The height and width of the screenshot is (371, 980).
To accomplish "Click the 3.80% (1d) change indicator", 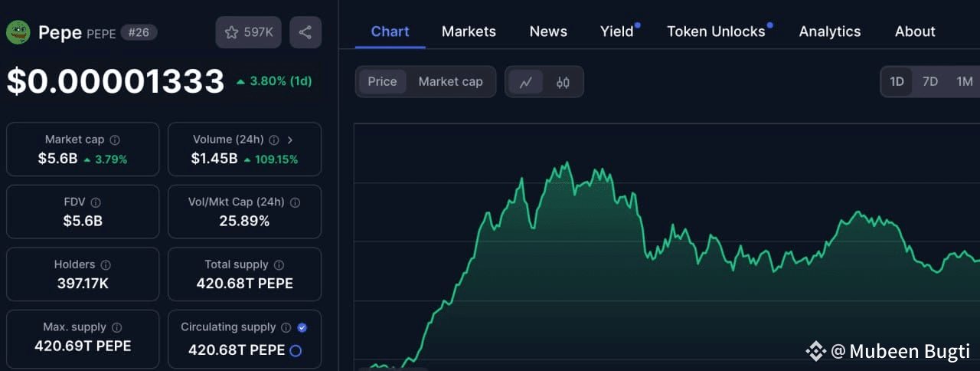I will coord(274,80).
